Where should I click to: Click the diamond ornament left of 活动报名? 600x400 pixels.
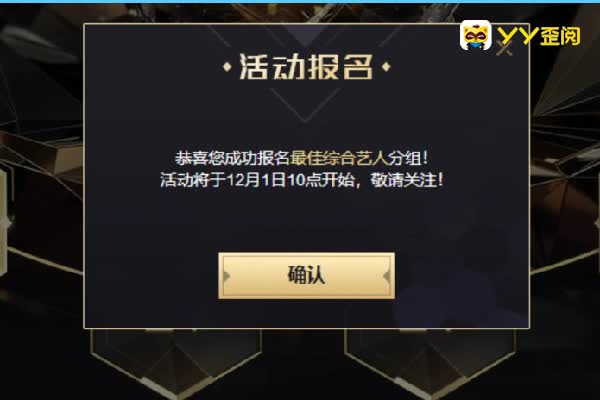[x=227, y=67]
